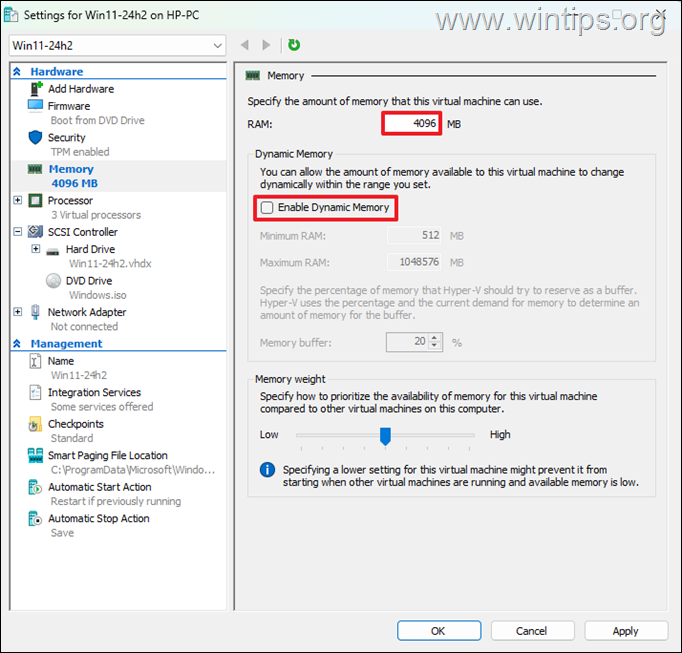Screen dimensions: 682x653
Task: Click the Smart Paging File Location icon
Action: (35, 455)
